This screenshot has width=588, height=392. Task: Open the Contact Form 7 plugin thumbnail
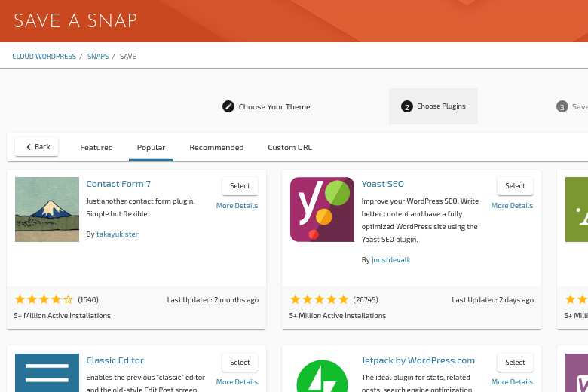pos(47,210)
